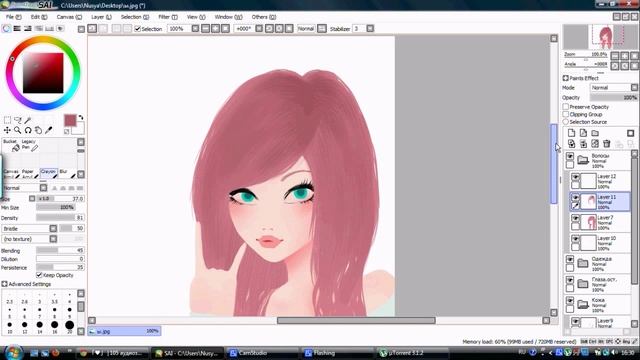The height and width of the screenshot is (360, 640).
Task: Hide Layer 7 with its eye icon
Action: coord(576,218)
